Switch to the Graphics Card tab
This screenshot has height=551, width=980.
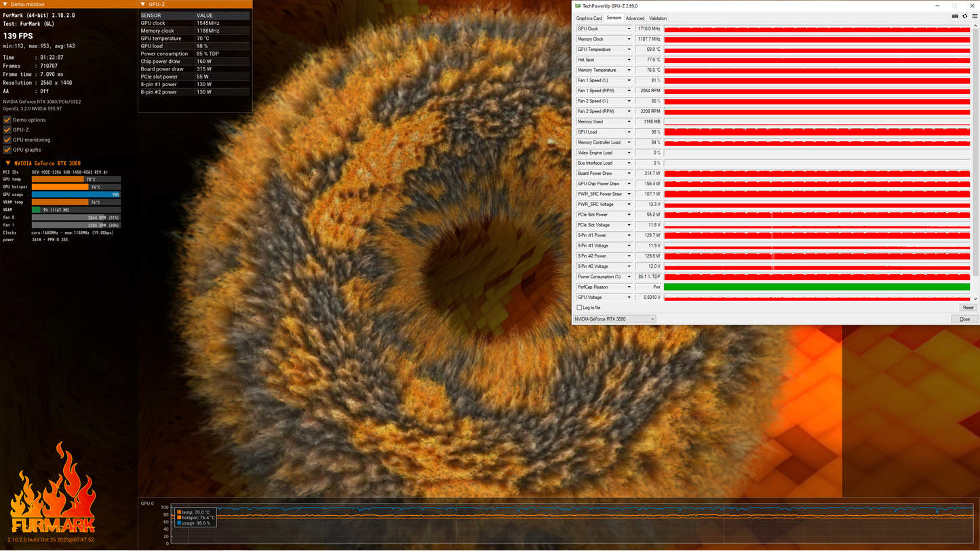click(x=589, y=18)
